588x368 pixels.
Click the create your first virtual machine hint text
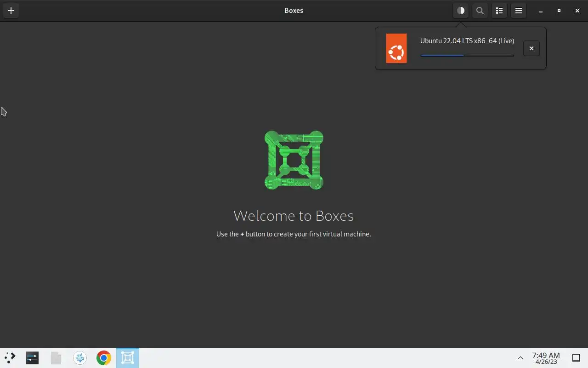[x=294, y=234]
